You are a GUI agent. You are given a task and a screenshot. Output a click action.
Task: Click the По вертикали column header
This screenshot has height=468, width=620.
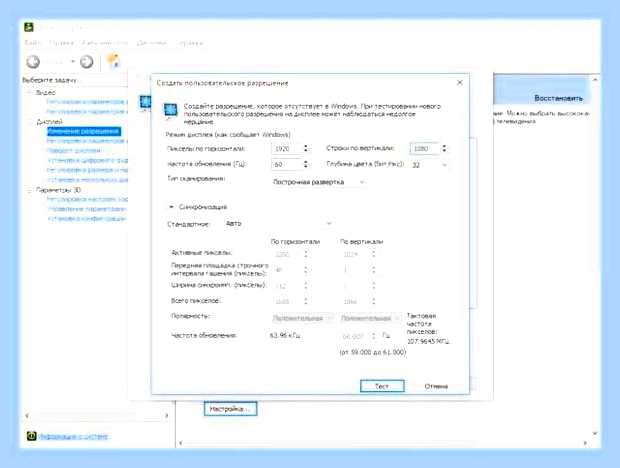pyautogui.click(x=362, y=242)
